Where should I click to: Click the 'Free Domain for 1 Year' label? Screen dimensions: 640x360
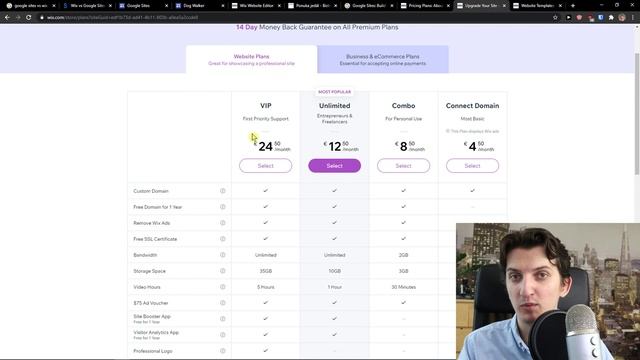pyautogui.click(x=158, y=207)
